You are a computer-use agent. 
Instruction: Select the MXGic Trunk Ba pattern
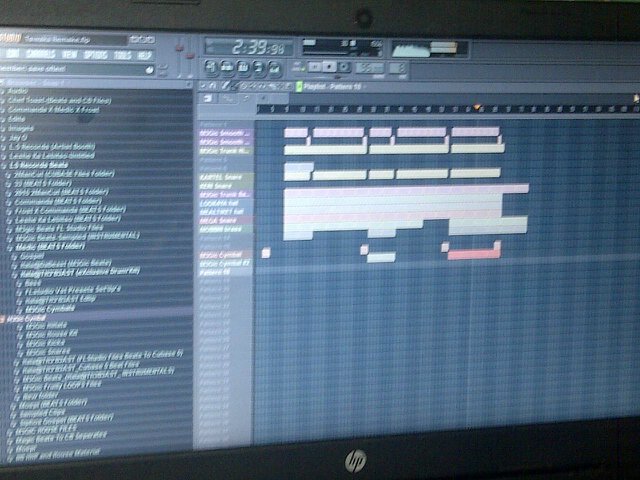tap(225, 194)
